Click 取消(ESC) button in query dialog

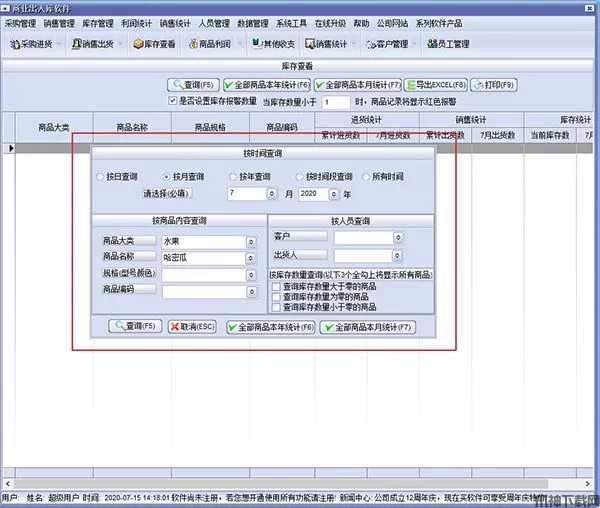[x=192, y=326]
